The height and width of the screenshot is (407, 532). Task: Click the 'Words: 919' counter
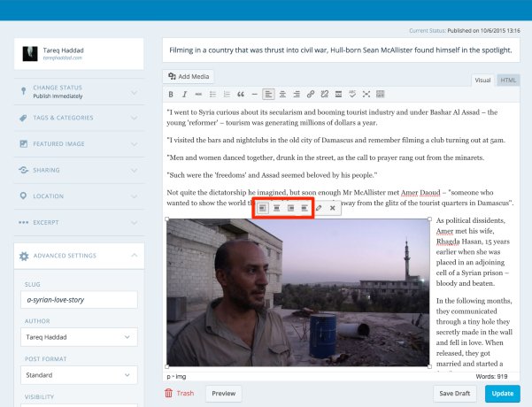click(x=491, y=377)
